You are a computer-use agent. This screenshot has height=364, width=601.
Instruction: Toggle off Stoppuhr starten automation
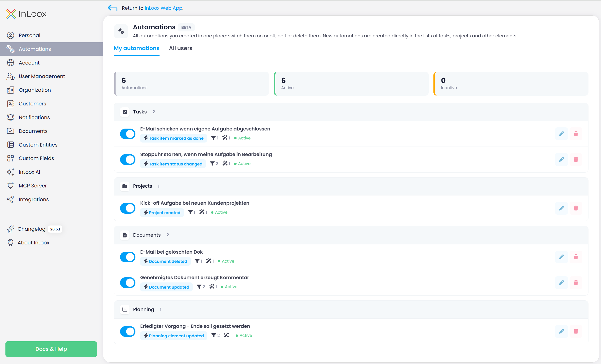[x=128, y=159]
